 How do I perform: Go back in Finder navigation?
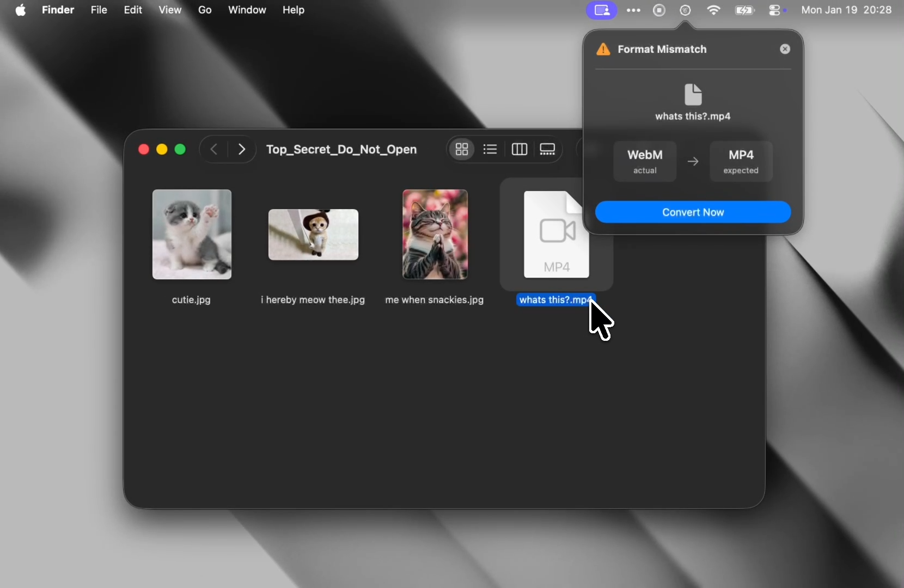coord(214,149)
